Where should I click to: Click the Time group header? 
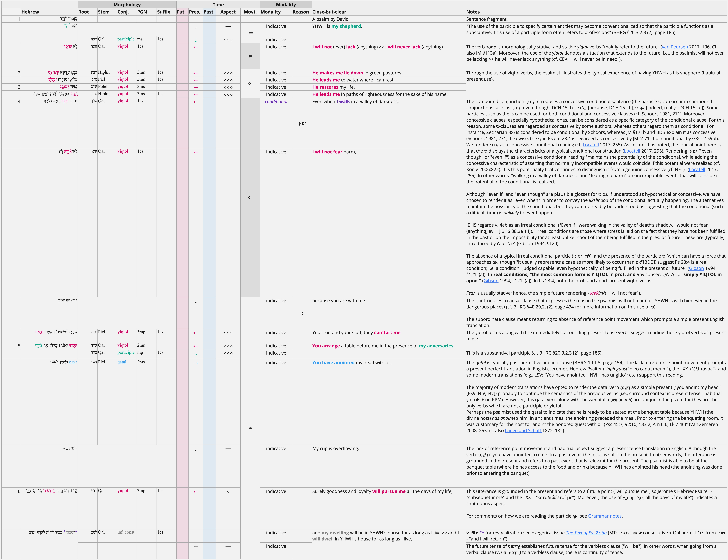(x=218, y=5)
